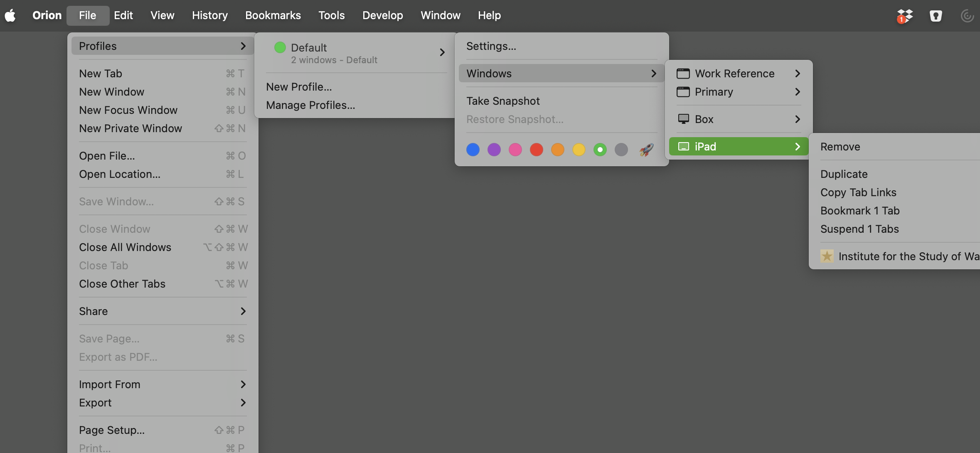Click Copy Tab Links for iPad
The height and width of the screenshot is (453, 980).
858,192
